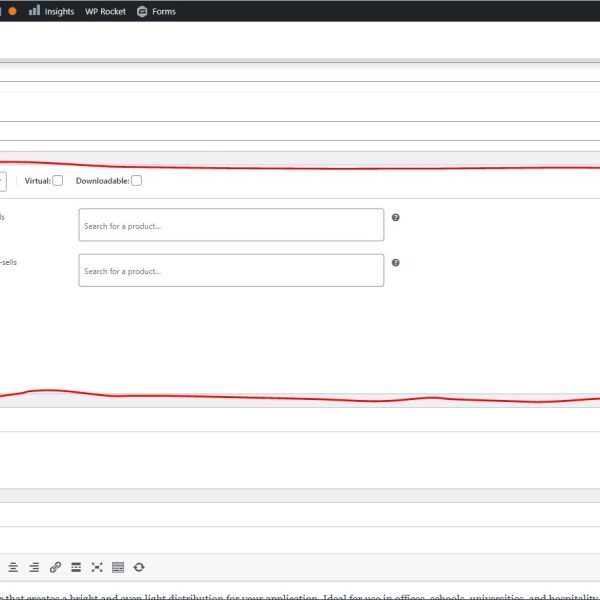Click the Insert Read More tag icon
The height and width of the screenshot is (600, 600).
point(76,567)
